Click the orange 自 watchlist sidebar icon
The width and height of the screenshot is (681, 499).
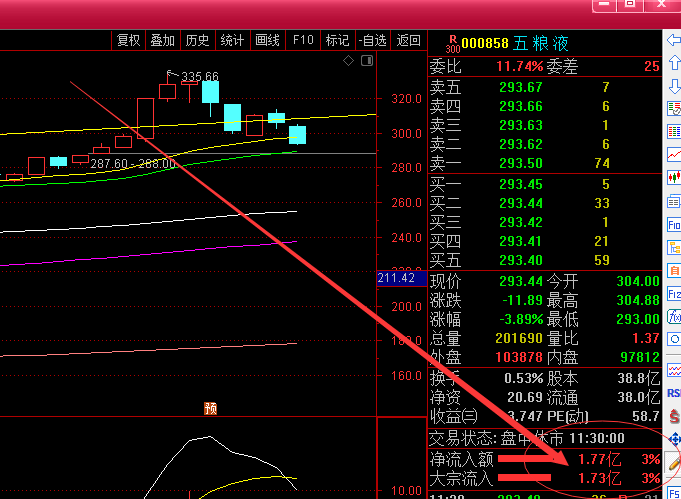point(674,271)
